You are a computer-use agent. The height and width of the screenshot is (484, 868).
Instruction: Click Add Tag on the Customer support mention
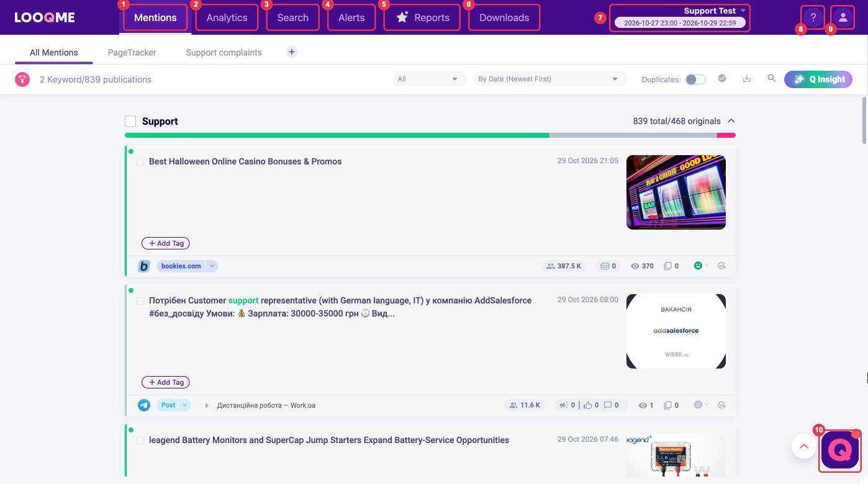pos(166,382)
